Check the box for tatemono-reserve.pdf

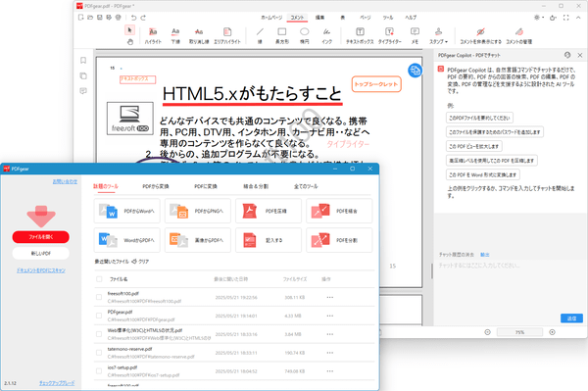click(99, 353)
